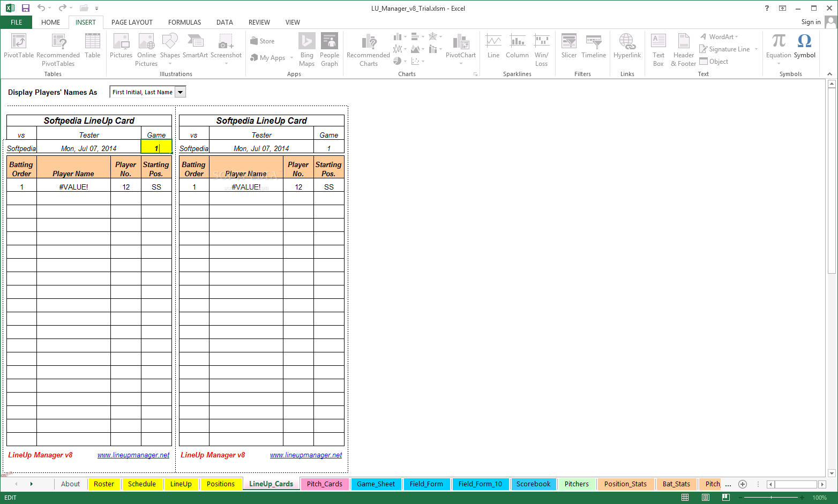Insert a Slicer filter

569,46
